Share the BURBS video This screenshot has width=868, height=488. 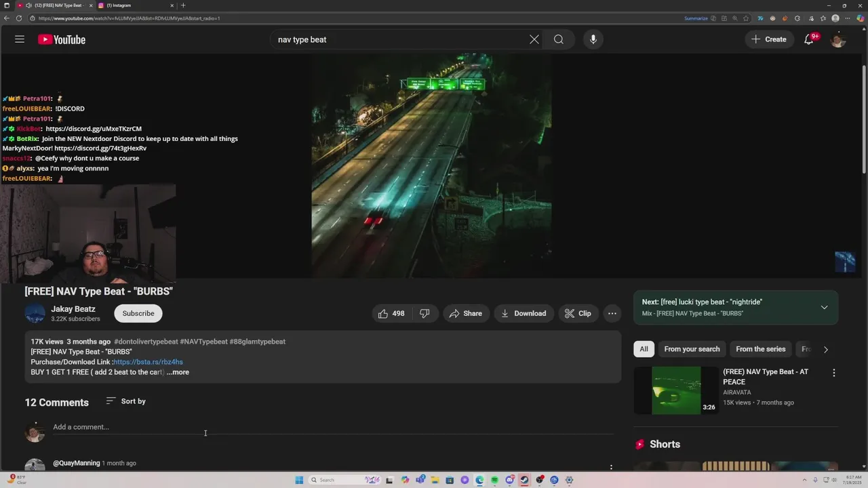tap(465, 313)
